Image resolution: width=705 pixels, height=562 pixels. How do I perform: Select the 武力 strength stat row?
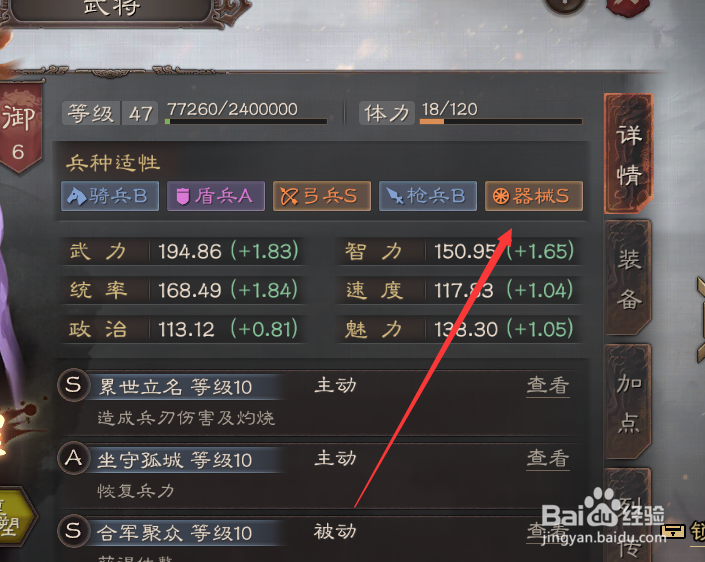[x=183, y=251]
